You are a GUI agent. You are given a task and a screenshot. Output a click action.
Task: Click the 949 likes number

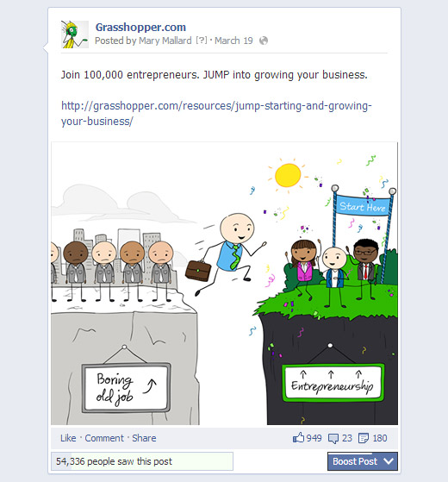point(314,438)
